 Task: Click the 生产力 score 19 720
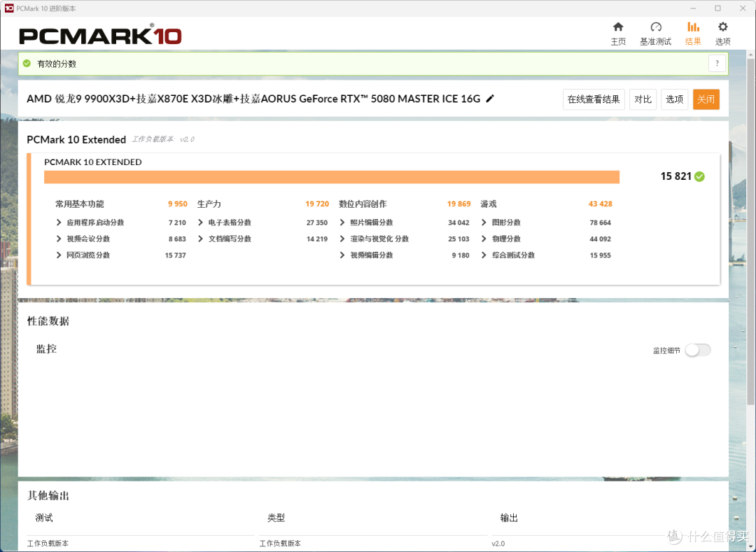pos(317,204)
